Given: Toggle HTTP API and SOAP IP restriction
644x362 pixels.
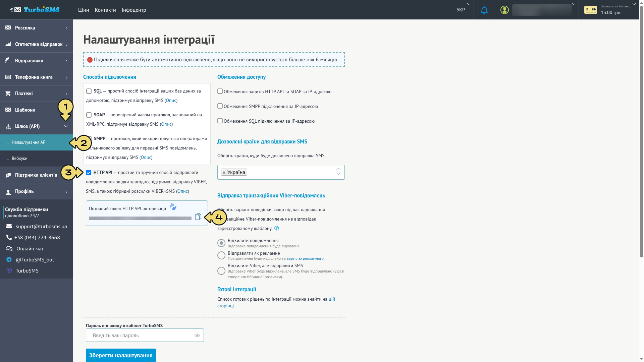Looking at the screenshot, I should click(220, 91).
